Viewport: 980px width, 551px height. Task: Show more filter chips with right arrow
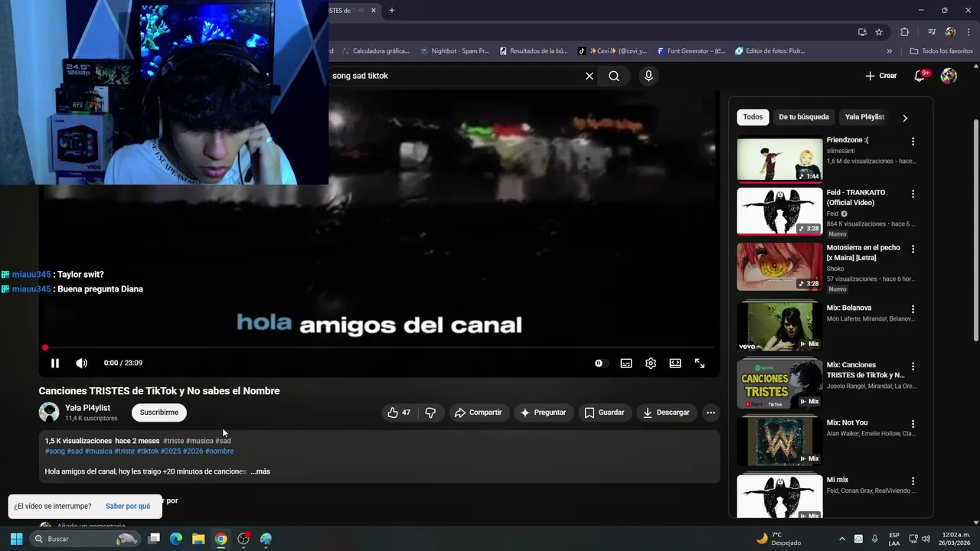[x=905, y=118]
